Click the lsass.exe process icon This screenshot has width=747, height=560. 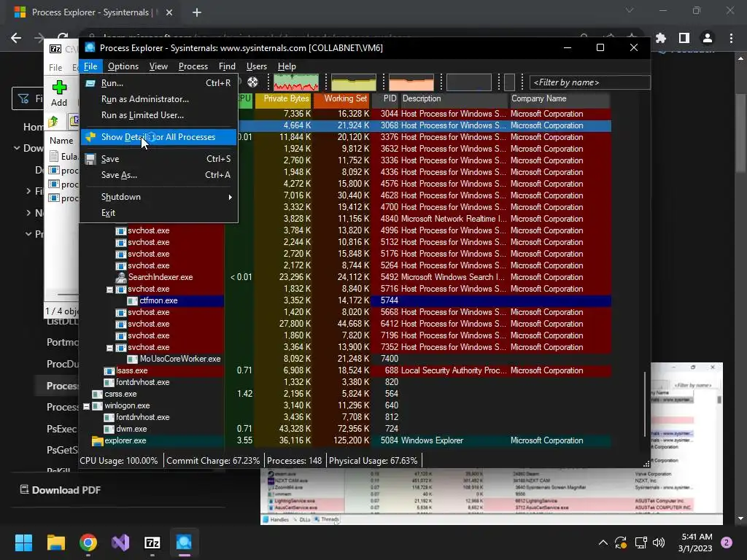click(x=109, y=370)
